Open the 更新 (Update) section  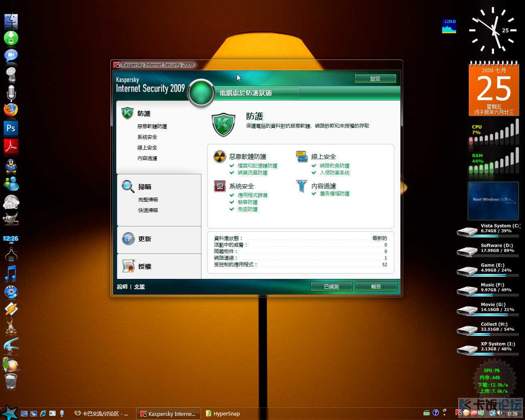point(145,239)
